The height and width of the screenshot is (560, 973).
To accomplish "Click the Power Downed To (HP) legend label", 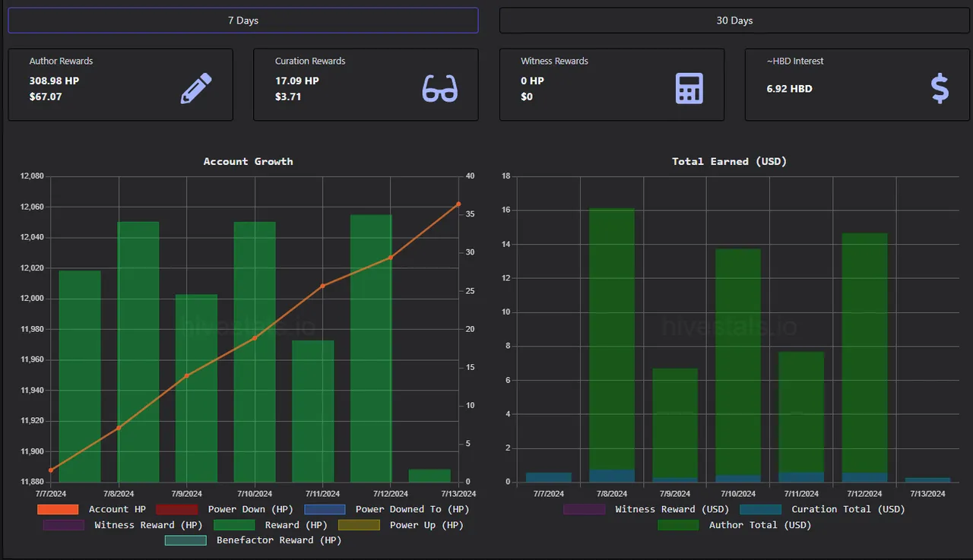I will [x=412, y=509].
